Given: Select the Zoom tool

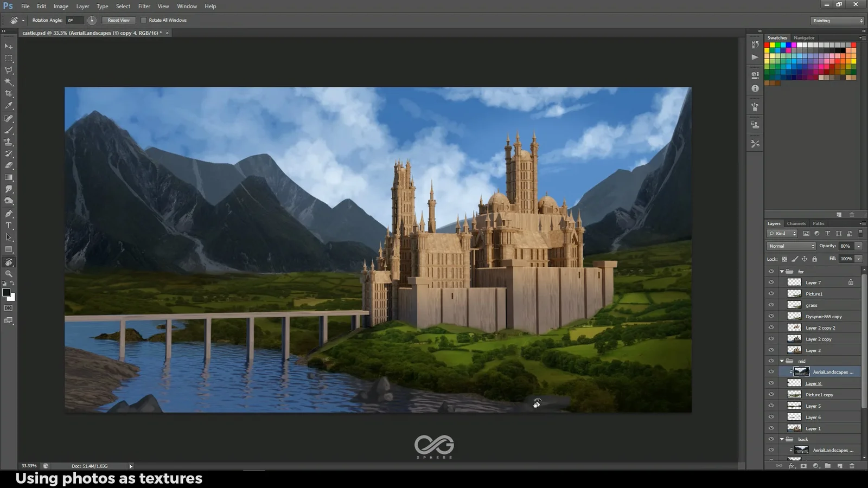Looking at the screenshot, I should coord(9,274).
